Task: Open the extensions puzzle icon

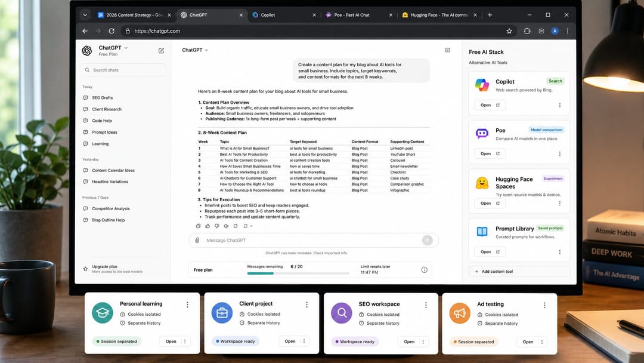Action: point(527,31)
